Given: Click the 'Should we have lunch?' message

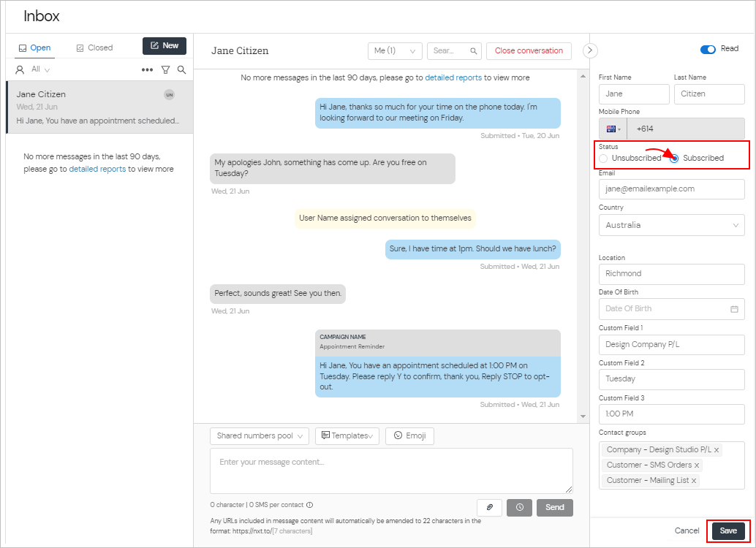Looking at the screenshot, I should [x=473, y=249].
